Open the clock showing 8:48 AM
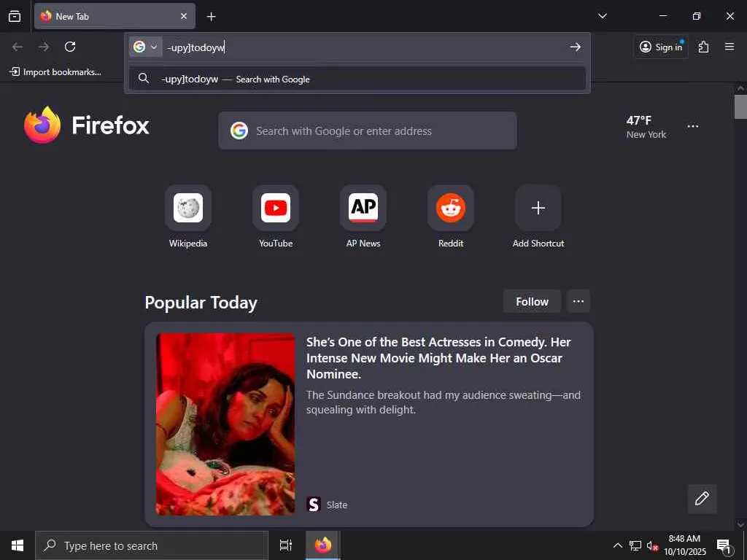 point(684,545)
